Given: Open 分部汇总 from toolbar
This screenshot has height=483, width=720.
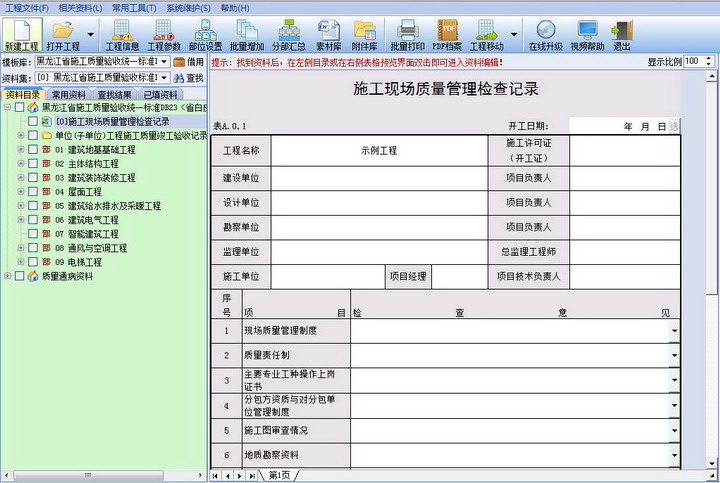Looking at the screenshot, I should click(289, 35).
